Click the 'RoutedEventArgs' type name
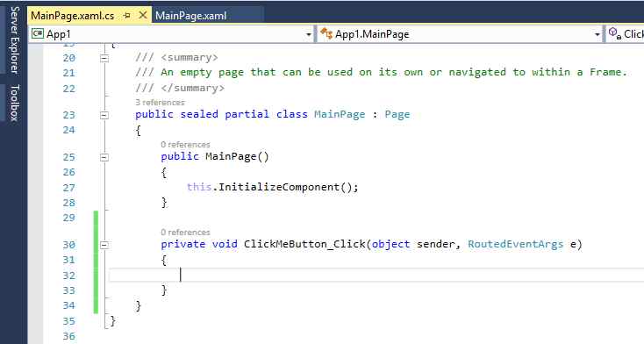The image size is (644, 344). (515, 244)
